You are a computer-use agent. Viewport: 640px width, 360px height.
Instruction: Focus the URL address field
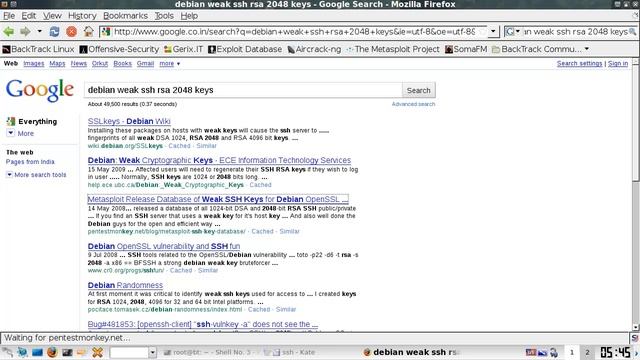[x=294, y=31]
